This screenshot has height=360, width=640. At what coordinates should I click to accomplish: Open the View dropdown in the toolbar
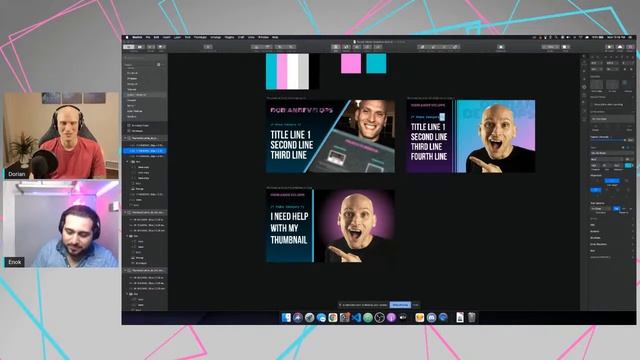[x=565, y=47]
